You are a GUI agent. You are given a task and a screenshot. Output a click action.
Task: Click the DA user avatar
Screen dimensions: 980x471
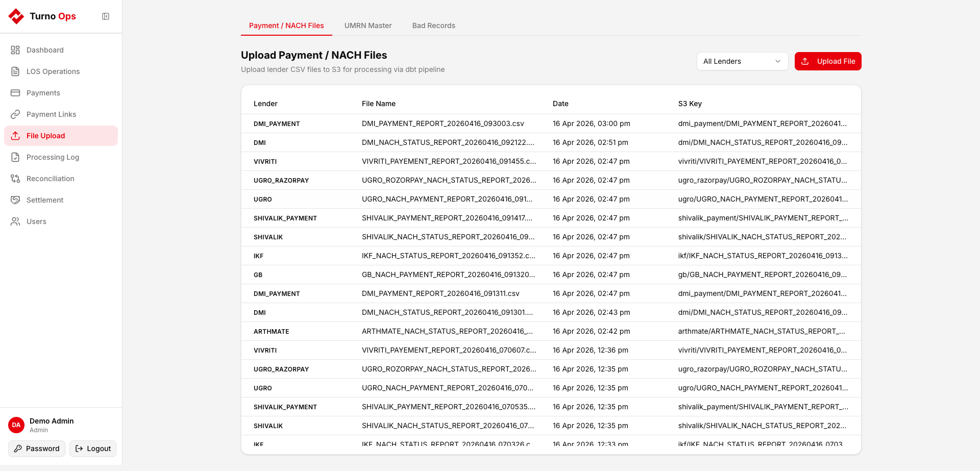click(x=16, y=425)
